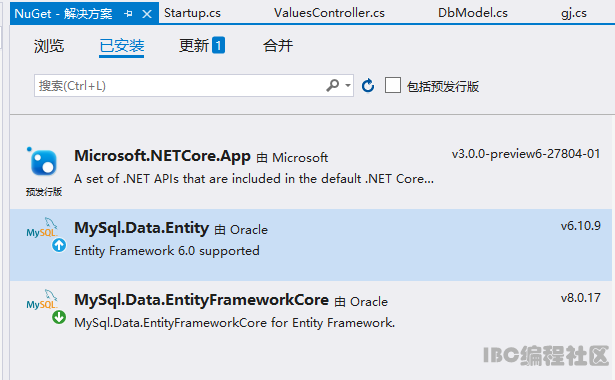Screen dimensions: 615x380
Task: Switch to gj.cs tab
Action: pos(573,13)
